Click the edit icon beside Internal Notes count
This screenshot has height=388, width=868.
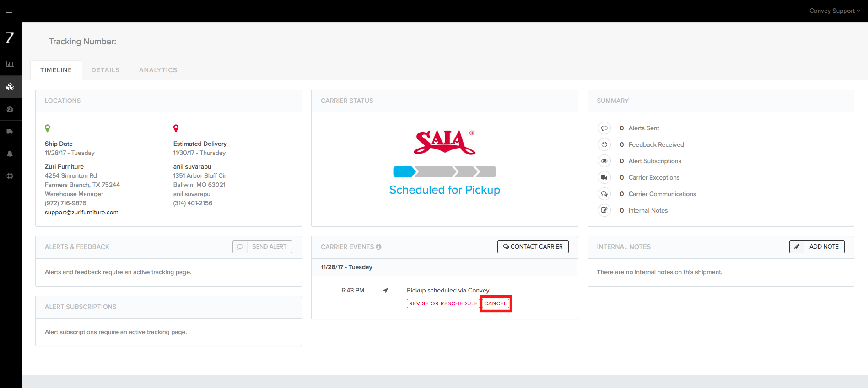click(604, 211)
